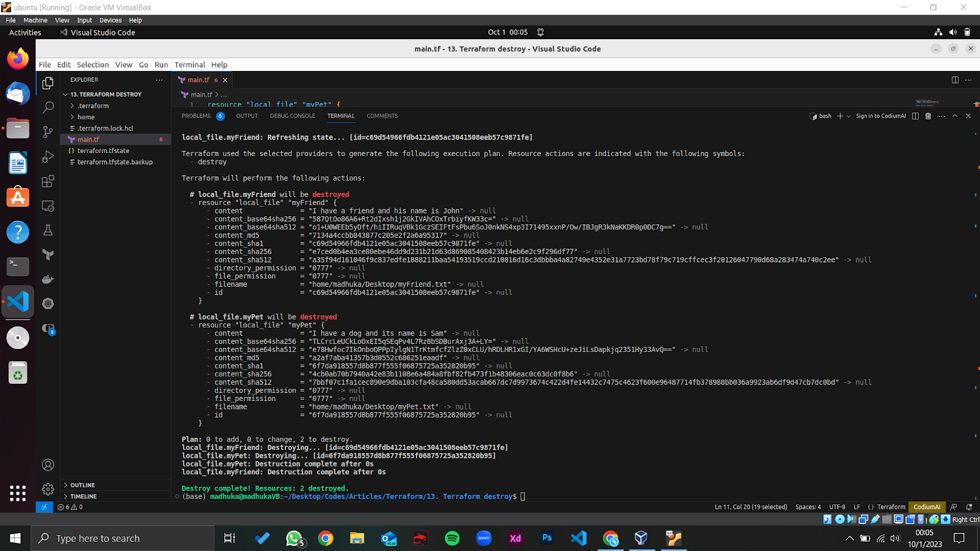The width and height of the screenshot is (980, 551).
Task: Open Terminal app from Ubuntu dock
Action: [x=18, y=266]
